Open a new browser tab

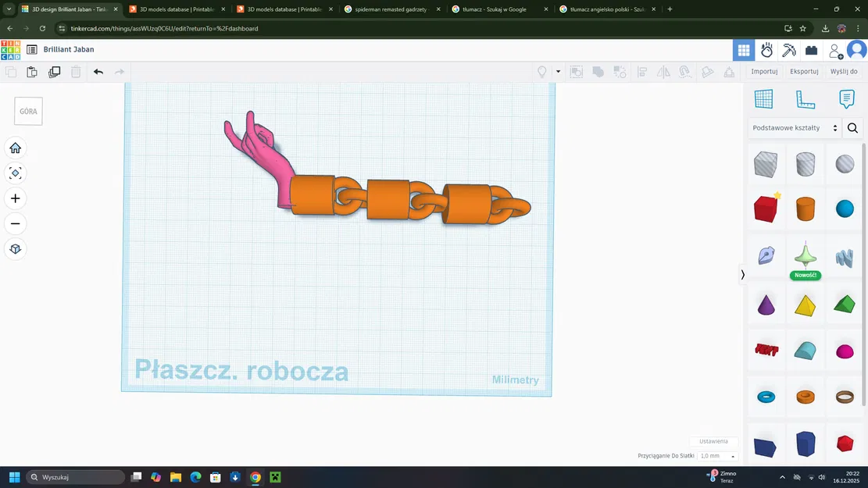(670, 9)
